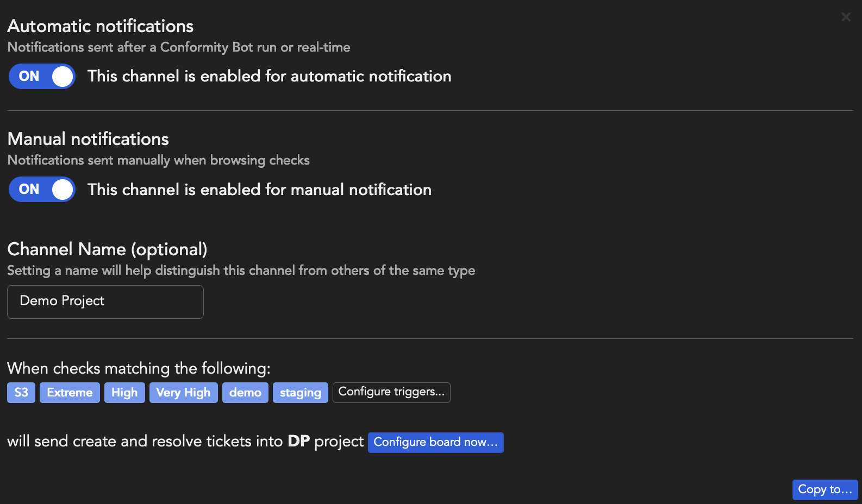Click the Channel Name field containing Demo Project
The image size is (862, 504).
point(105,302)
